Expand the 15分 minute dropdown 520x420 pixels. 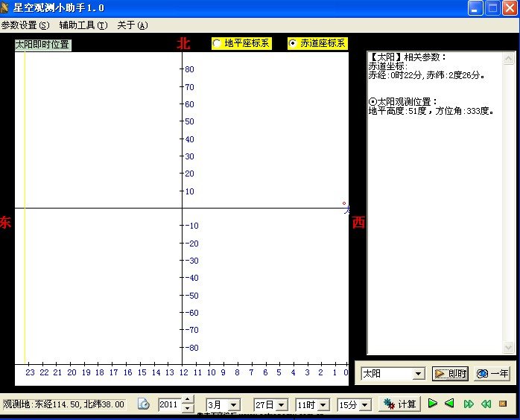point(365,405)
